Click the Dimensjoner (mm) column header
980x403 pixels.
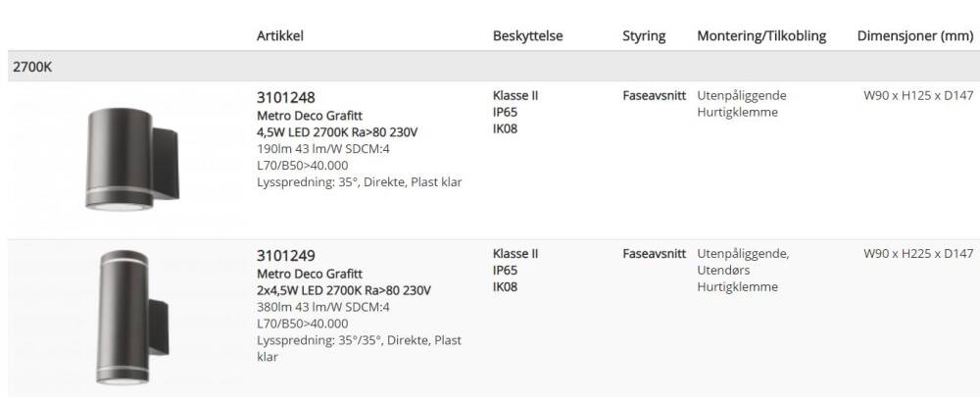pos(914,36)
